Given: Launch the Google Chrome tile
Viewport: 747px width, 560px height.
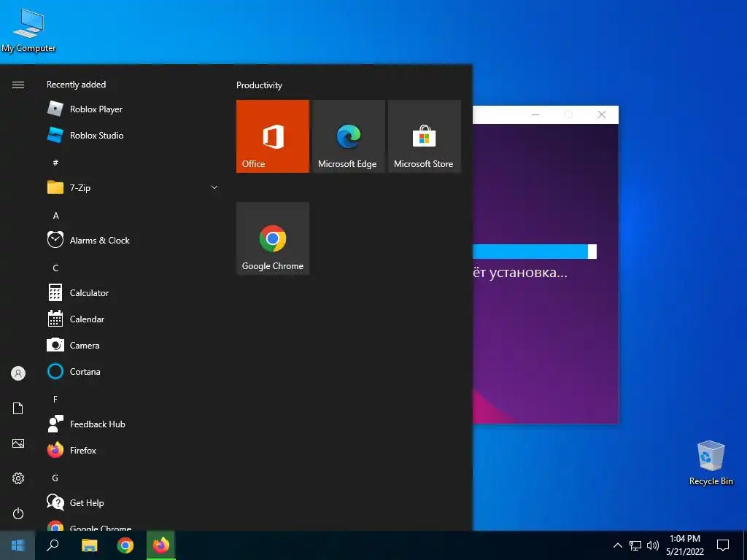Looking at the screenshot, I should pyautogui.click(x=273, y=238).
